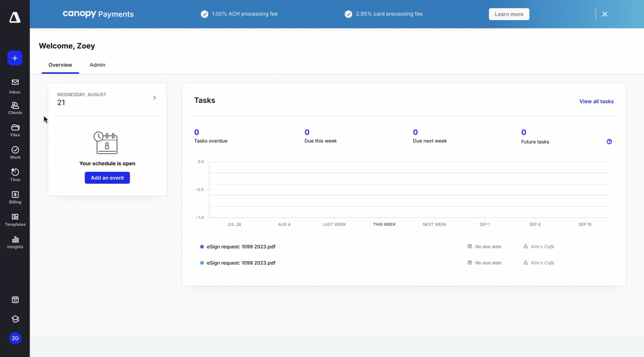Expand the schedule with the chevron arrow
Screen dimensions: 644x357
point(155,98)
